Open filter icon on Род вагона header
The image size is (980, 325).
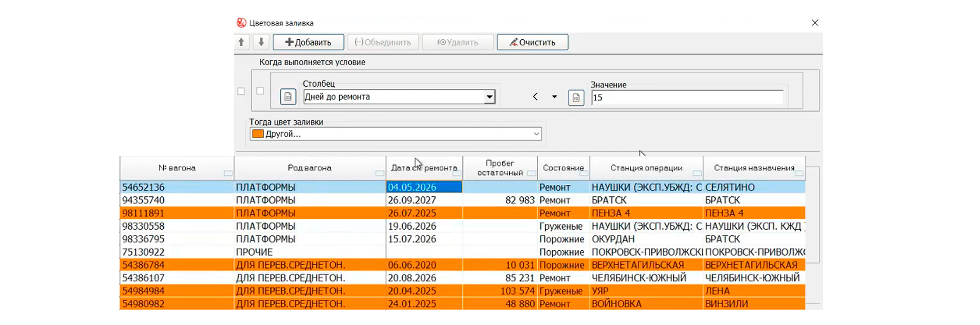(379, 173)
